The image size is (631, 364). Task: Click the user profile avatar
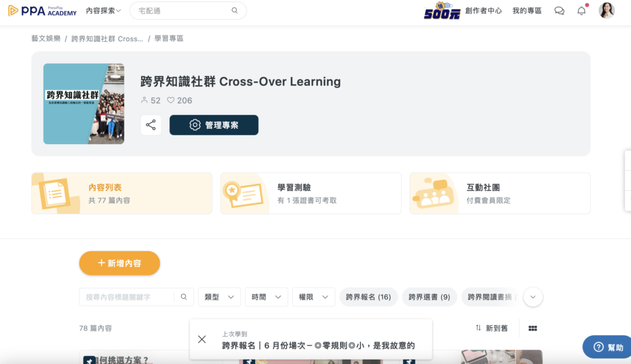pos(606,10)
